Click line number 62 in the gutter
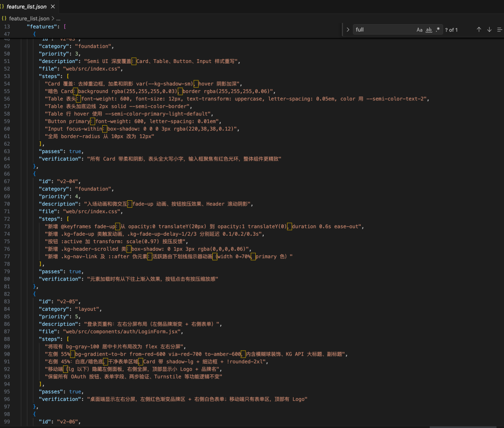The image size is (504, 428). tap(7, 144)
